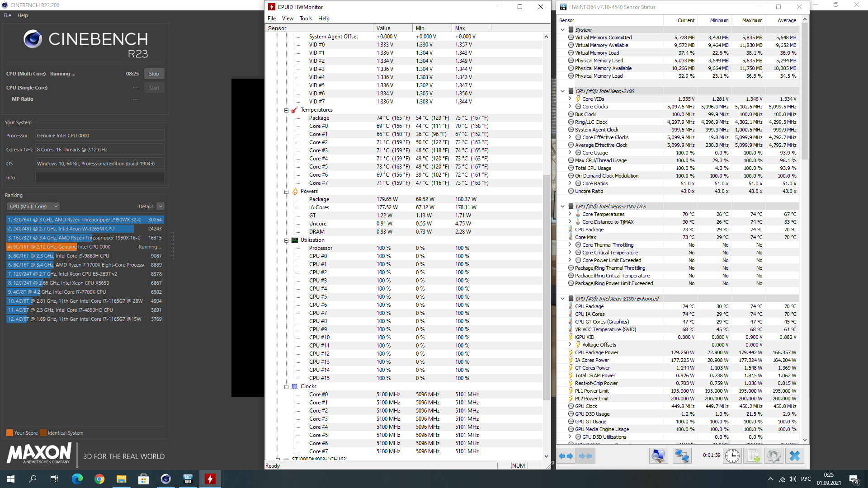
Task: Open HWiNFO monitor search magnifier icon
Action: click(x=658, y=456)
